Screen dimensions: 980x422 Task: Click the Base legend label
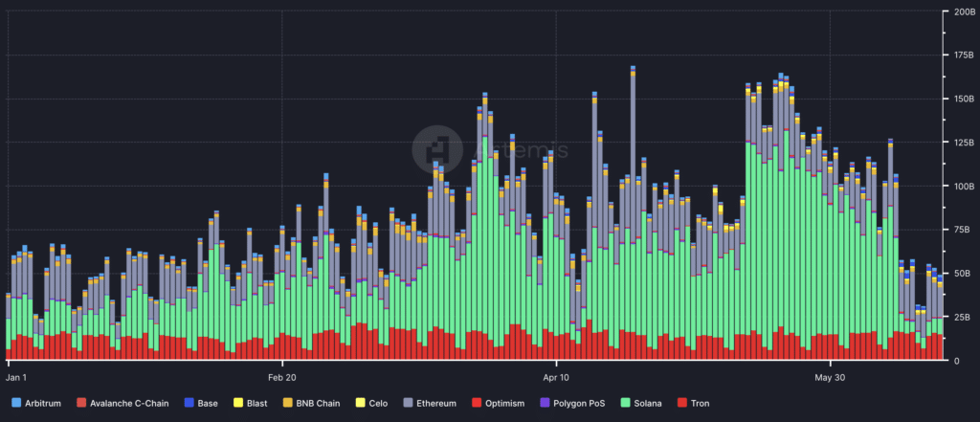pyautogui.click(x=208, y=403)
